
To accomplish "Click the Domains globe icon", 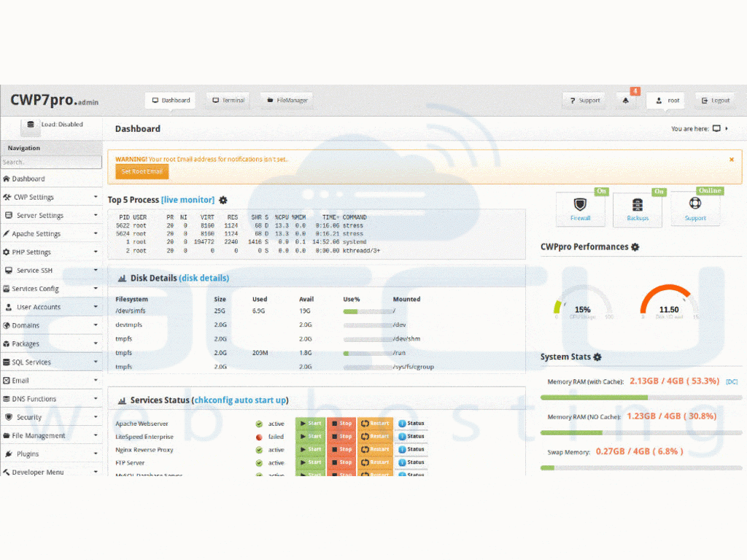I will [6, 325].
